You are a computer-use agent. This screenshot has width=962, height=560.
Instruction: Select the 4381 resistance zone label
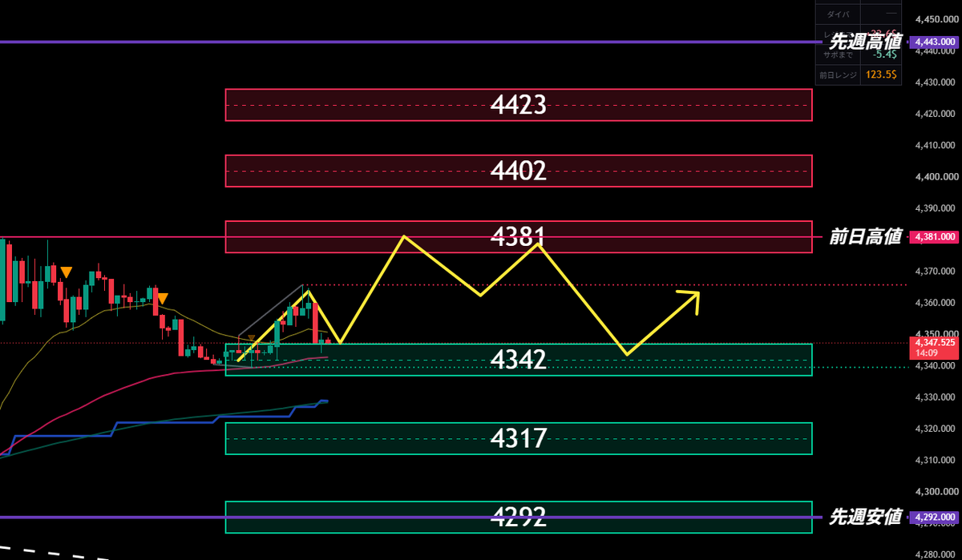click(x=519, y=236)
